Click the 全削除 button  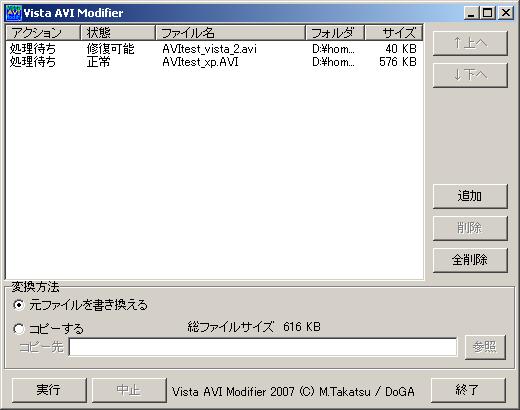470,260
